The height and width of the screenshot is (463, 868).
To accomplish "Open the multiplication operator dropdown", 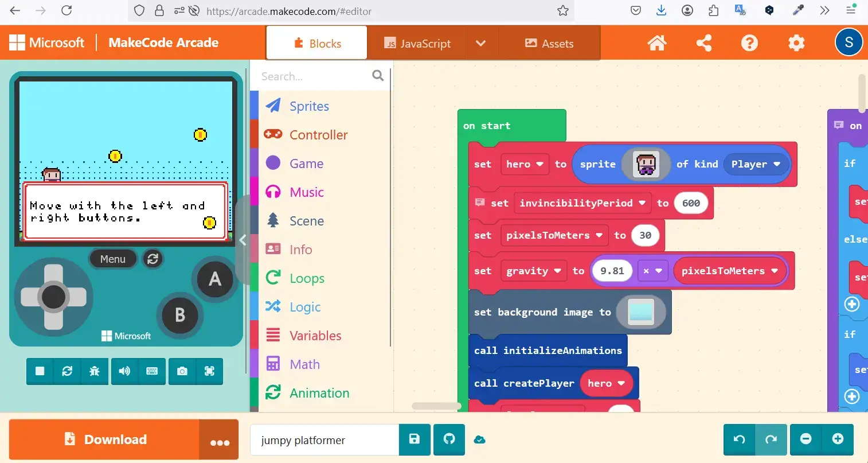I will pos(652,271).
